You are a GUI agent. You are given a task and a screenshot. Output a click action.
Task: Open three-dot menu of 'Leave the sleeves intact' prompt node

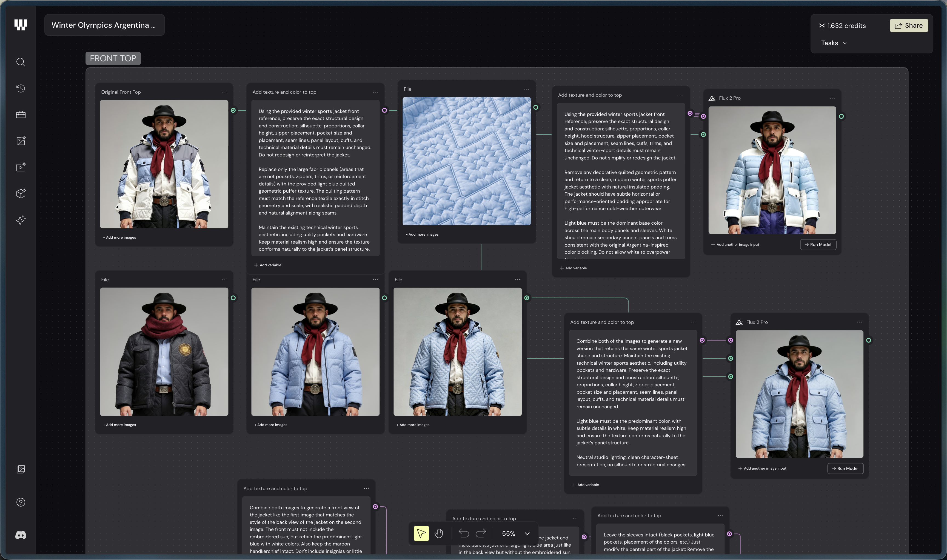720,515
